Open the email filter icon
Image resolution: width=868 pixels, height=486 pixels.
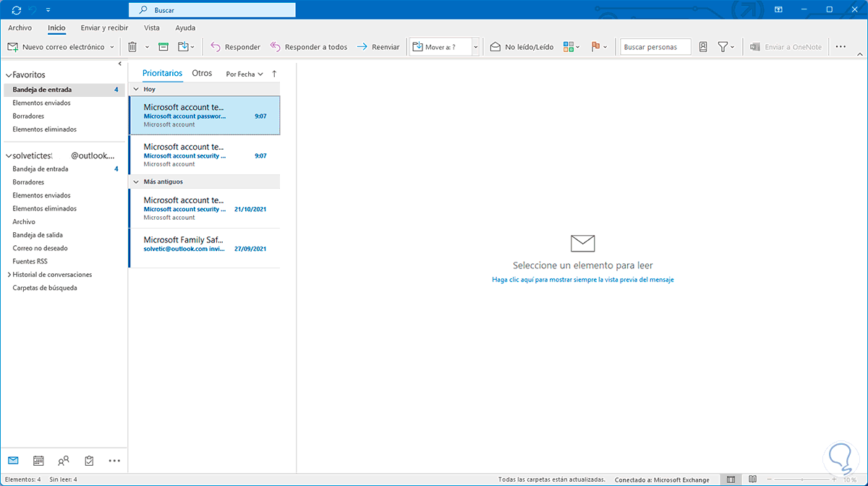(723, 46)
